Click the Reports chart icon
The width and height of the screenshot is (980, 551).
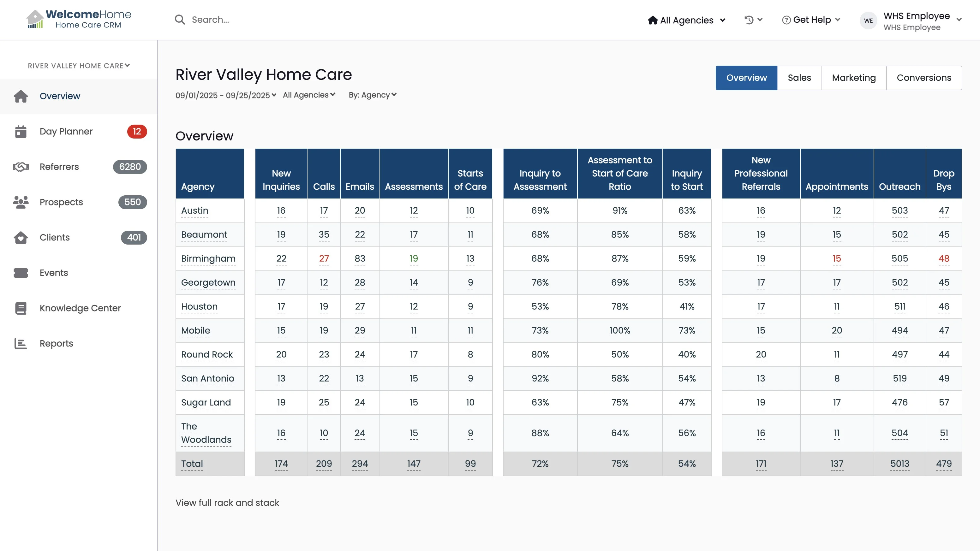click(x=21, y=344)
